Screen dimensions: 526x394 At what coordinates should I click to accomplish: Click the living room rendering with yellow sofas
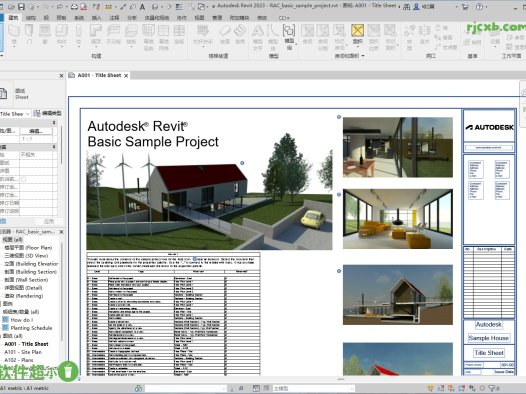(x=398, y=219)
